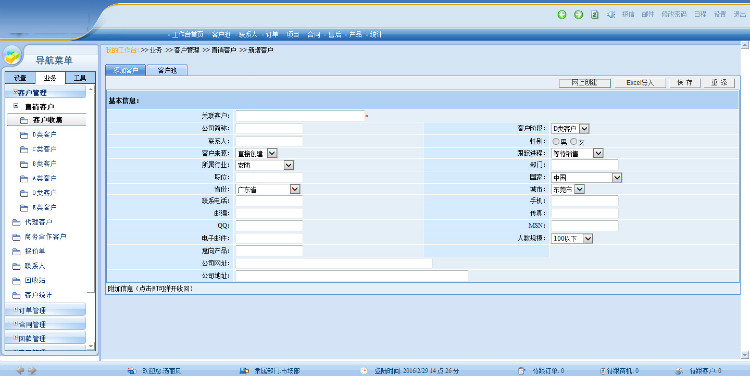Switch to the 设置 sidebar tab

[x=20, y=78]
